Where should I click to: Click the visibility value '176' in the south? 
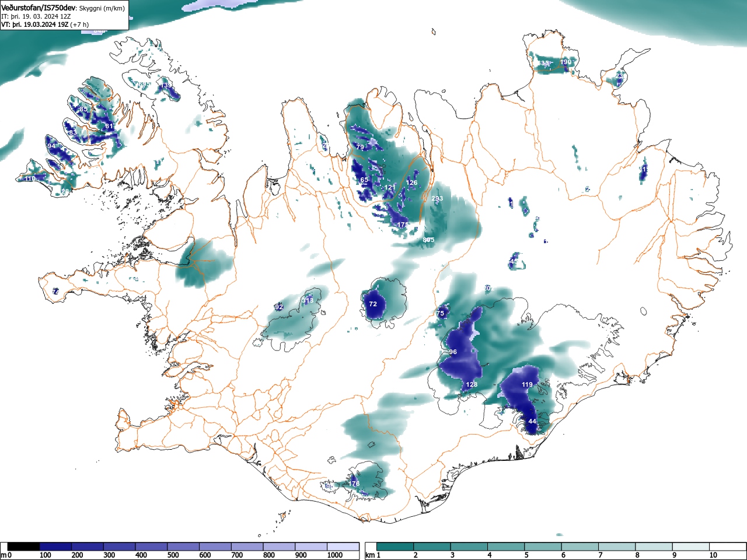point(354,484)
